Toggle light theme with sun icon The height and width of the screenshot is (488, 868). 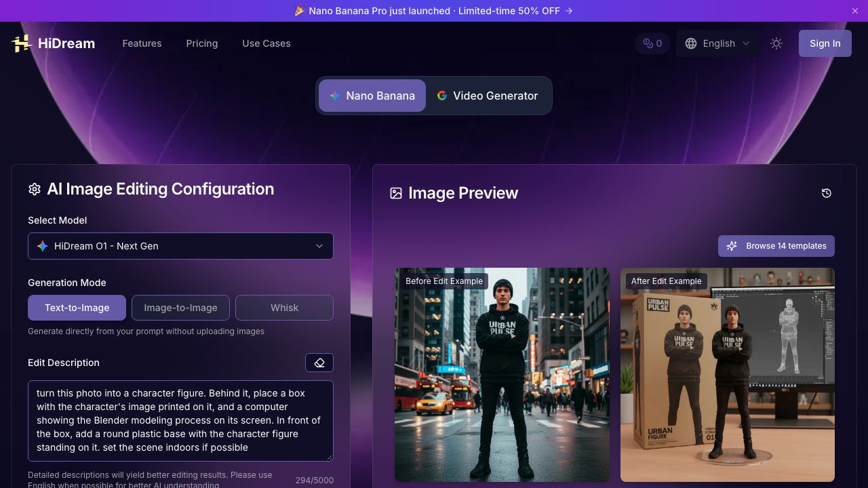(x=776, y=43)
